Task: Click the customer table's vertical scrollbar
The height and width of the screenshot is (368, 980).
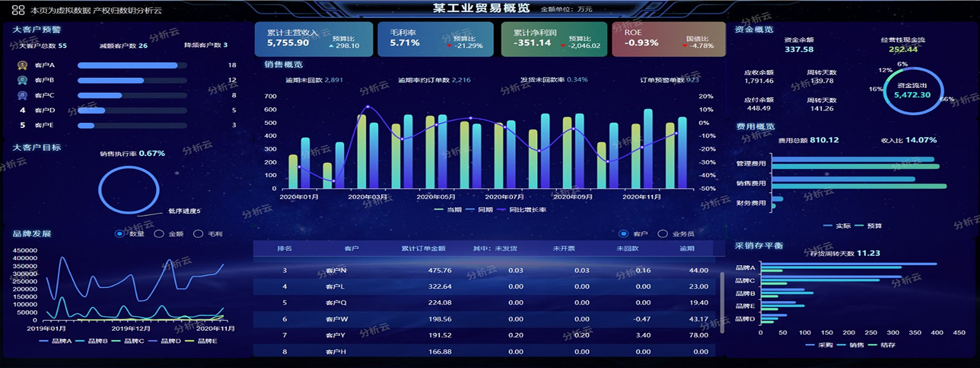Action: click(722, 303)
